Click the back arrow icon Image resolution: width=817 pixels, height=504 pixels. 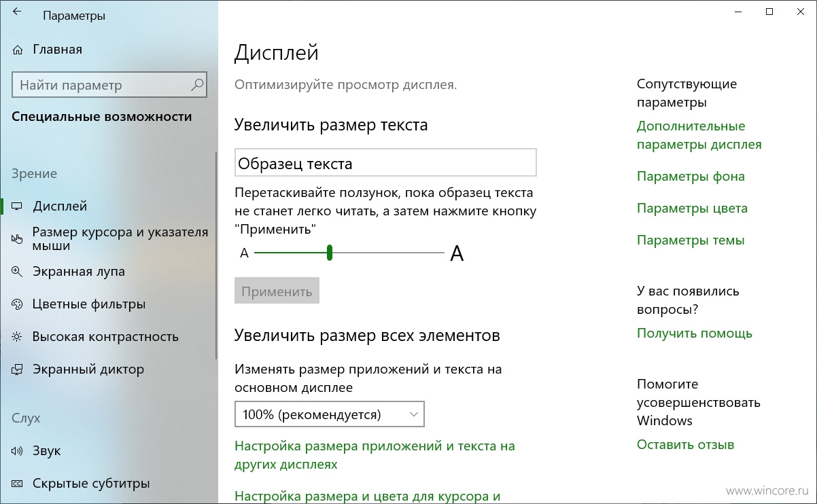[x=16, y=12]
